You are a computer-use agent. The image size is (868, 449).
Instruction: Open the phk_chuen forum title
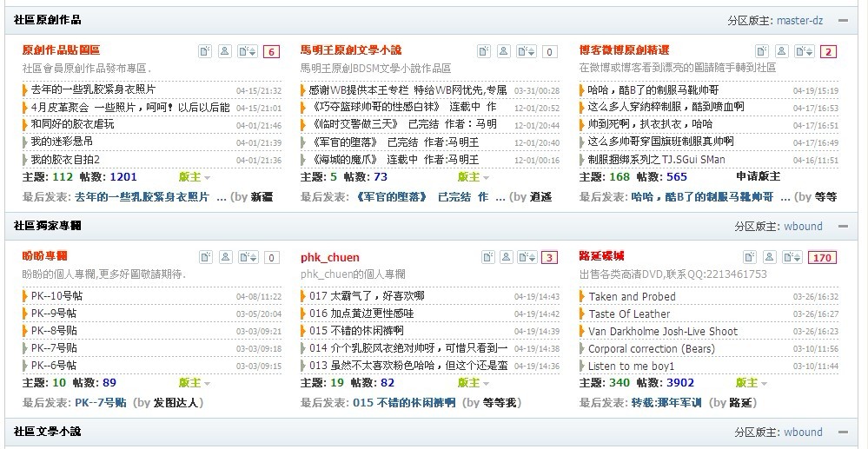pos(330,257)
